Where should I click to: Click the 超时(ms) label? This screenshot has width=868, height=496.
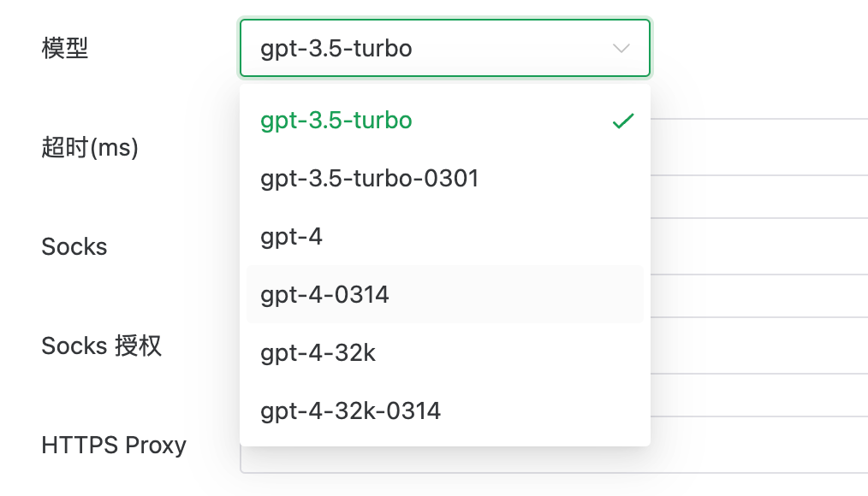89,147
